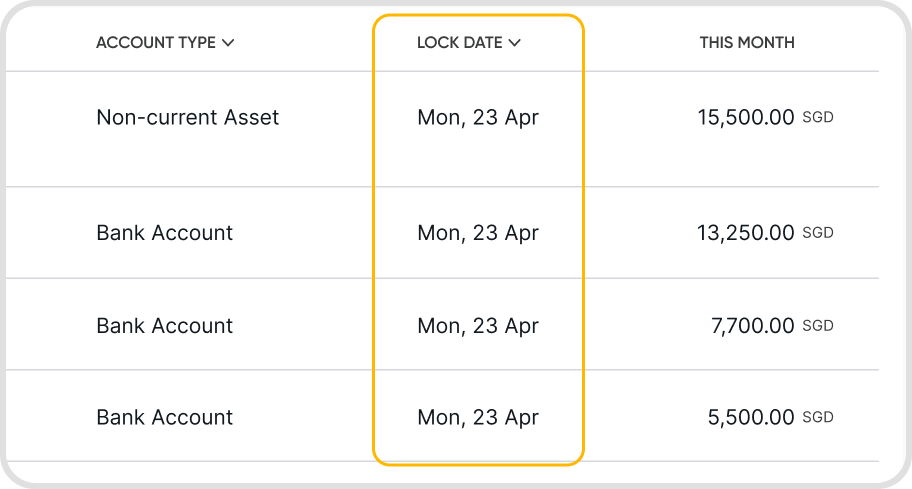Expand the chevron beside ACCOUNT TYPE

[x=228, y=43]
